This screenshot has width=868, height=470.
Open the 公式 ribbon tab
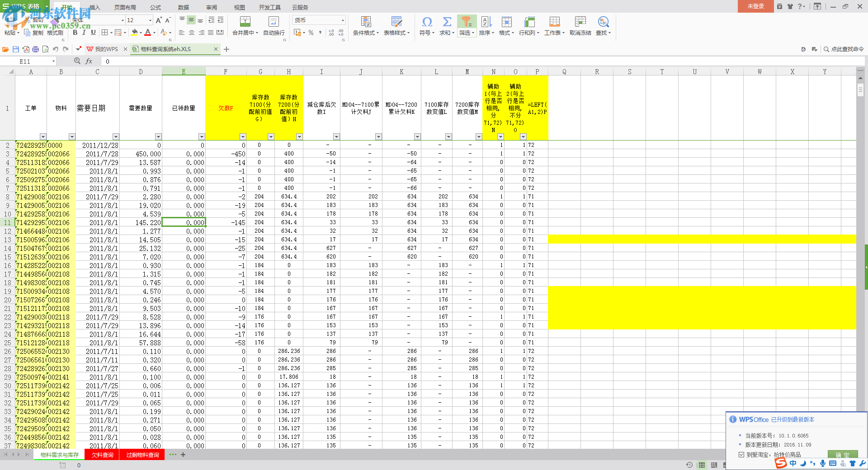(156, 7)
